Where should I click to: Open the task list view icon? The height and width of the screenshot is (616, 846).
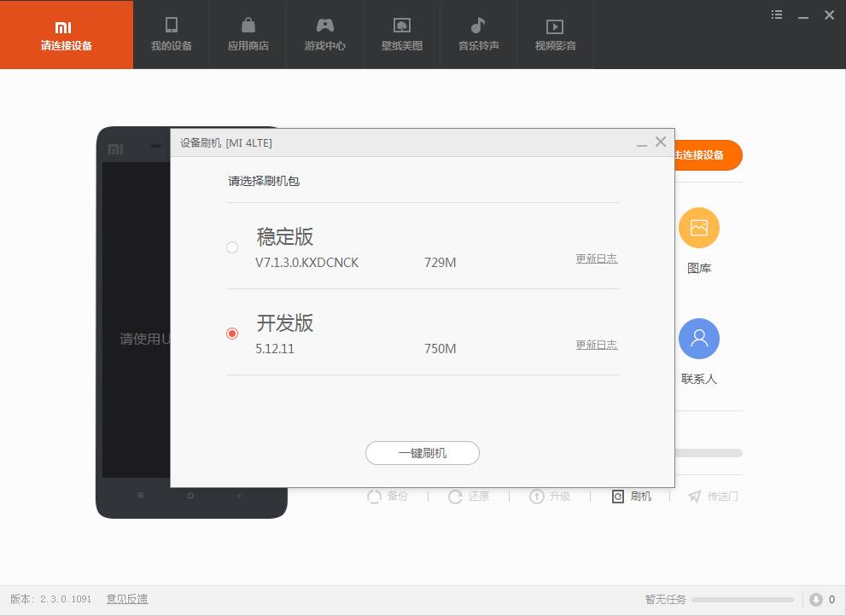coord(776,15)
